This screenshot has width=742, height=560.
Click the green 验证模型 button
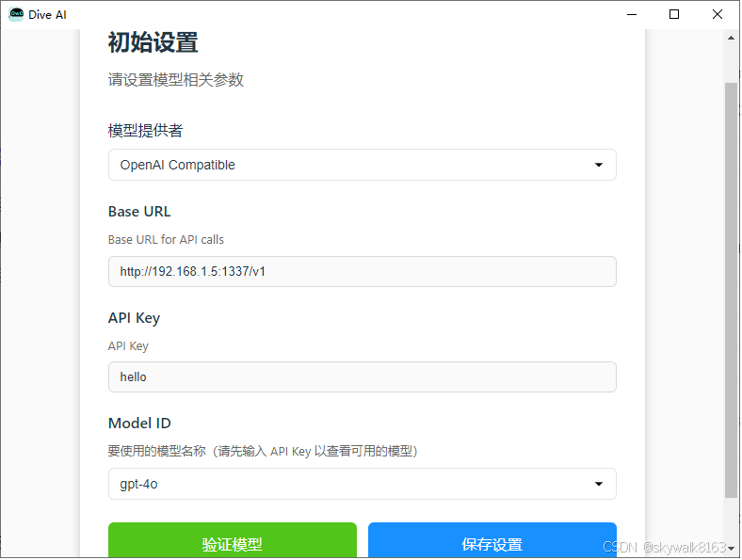point(233,540)
